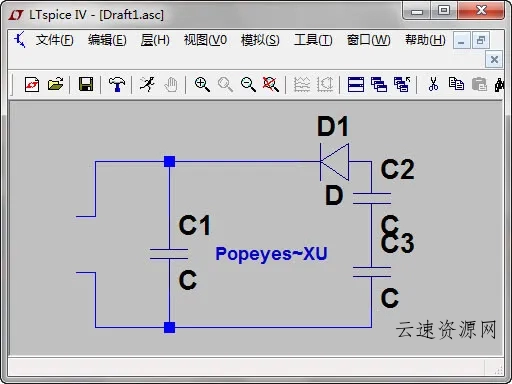Select the capacitor C3 symbol
The height and width of the screenshot is (384, 512).
click(372, 272)
